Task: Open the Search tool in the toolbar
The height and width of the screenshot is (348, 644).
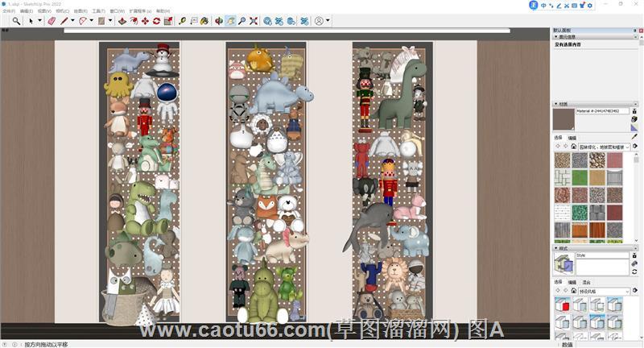Action: (x=16, y=21)
